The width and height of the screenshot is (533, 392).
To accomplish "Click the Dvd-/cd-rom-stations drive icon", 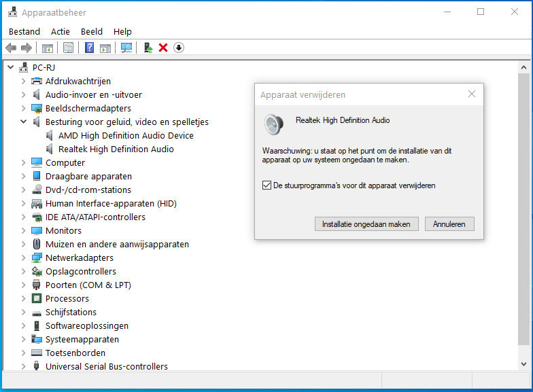I will (37, 190).
